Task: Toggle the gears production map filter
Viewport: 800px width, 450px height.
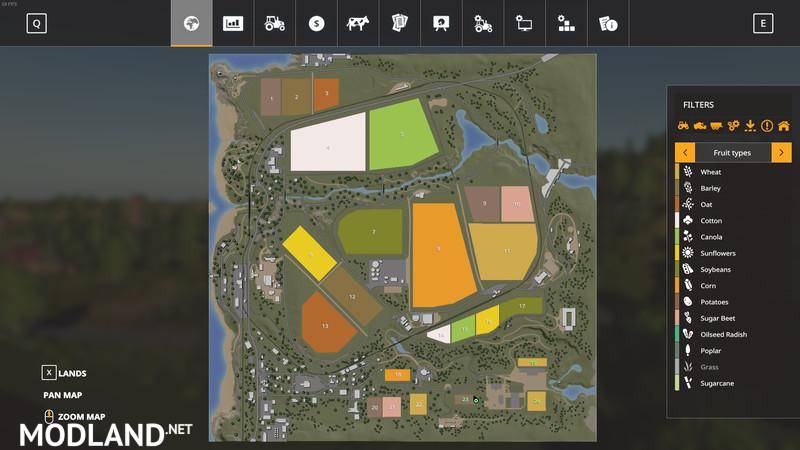Action: pos(733,126)
